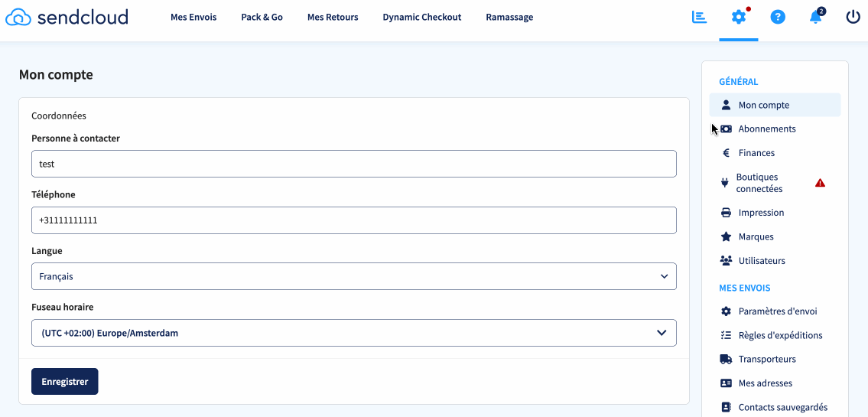Open the Dynamic Checkout menu item
The width and height of the screenshot is (868, 417).
(x=422, y=18)
